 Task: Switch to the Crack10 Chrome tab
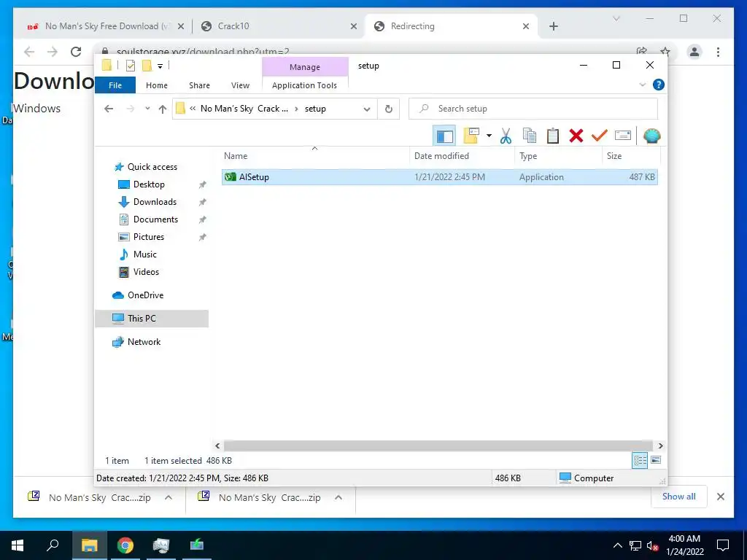(x=279, y=26)
